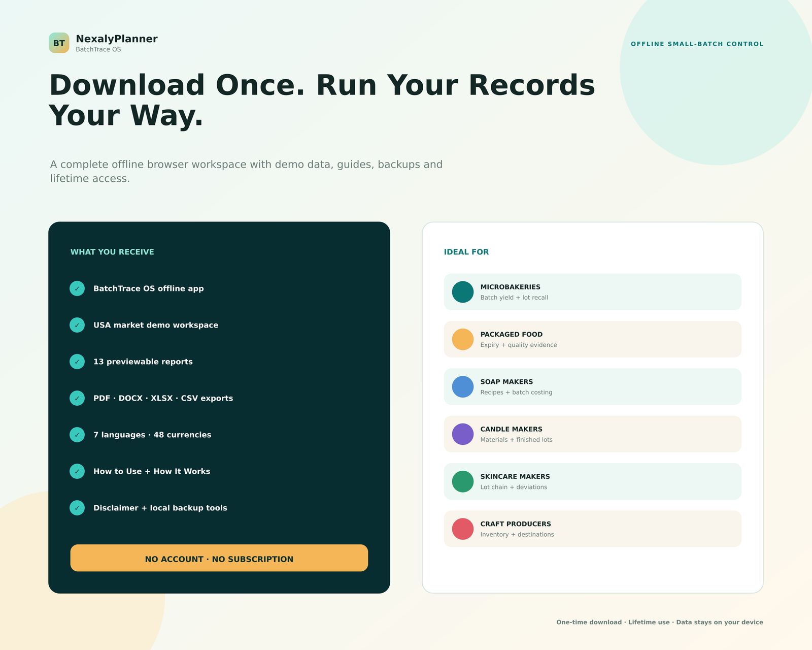Image resolution: width=812 pixels, height=650 pixels.
Task: Click the checkmark beside Disclaimer + local backup tools
Action: (x=77, y=508)
